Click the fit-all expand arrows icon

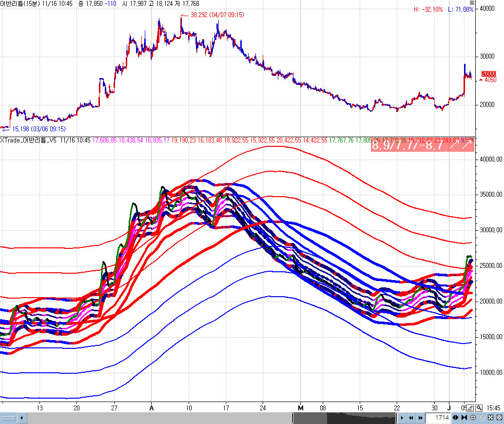(x=490, y=418)
